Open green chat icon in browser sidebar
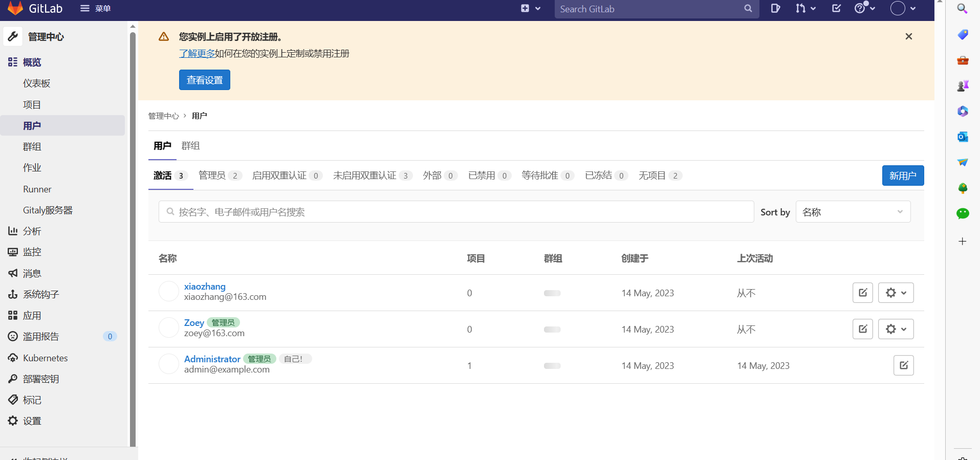This screenshot has width=980, height=460. pos(962,213)
